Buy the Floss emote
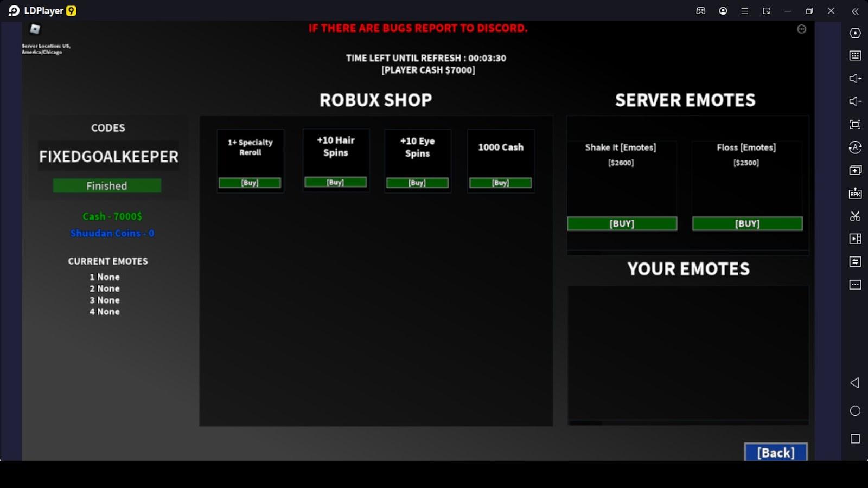The width and height of the screenshot is (868, 488). [747, 223]
